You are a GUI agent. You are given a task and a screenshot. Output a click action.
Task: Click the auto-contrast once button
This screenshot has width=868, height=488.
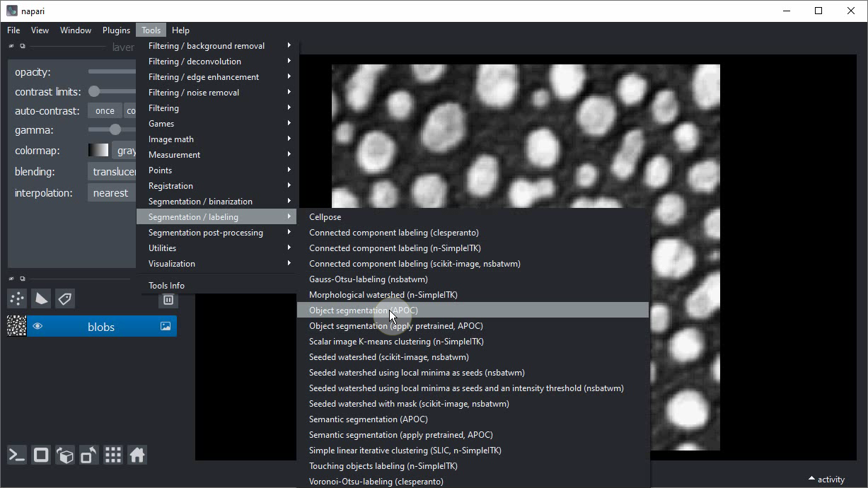(105, 111)
